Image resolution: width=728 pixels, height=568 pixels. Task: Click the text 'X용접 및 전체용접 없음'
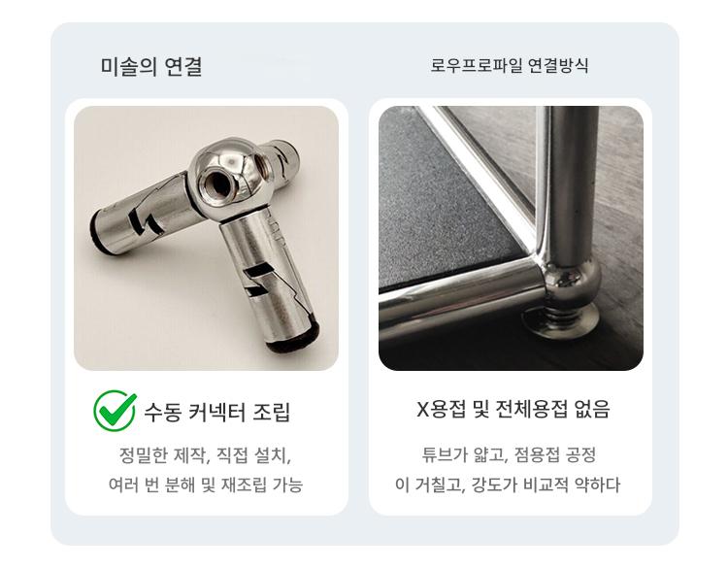(x=513, y=409)
